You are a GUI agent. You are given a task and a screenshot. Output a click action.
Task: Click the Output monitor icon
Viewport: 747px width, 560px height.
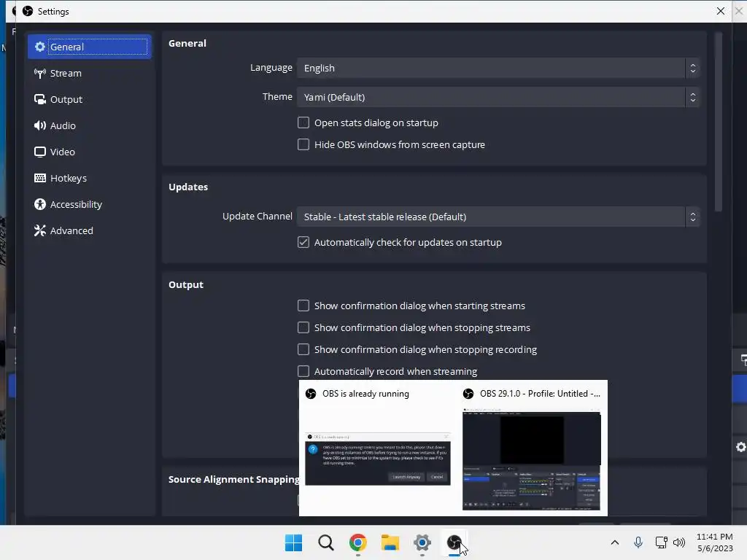tap(40, 99)
